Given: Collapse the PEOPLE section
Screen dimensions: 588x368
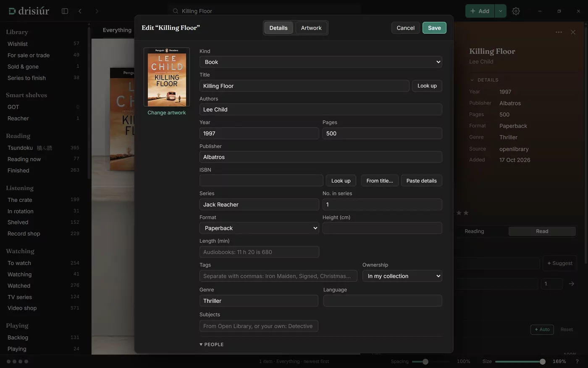Looking at the screenshot, I should pos(212,344).
